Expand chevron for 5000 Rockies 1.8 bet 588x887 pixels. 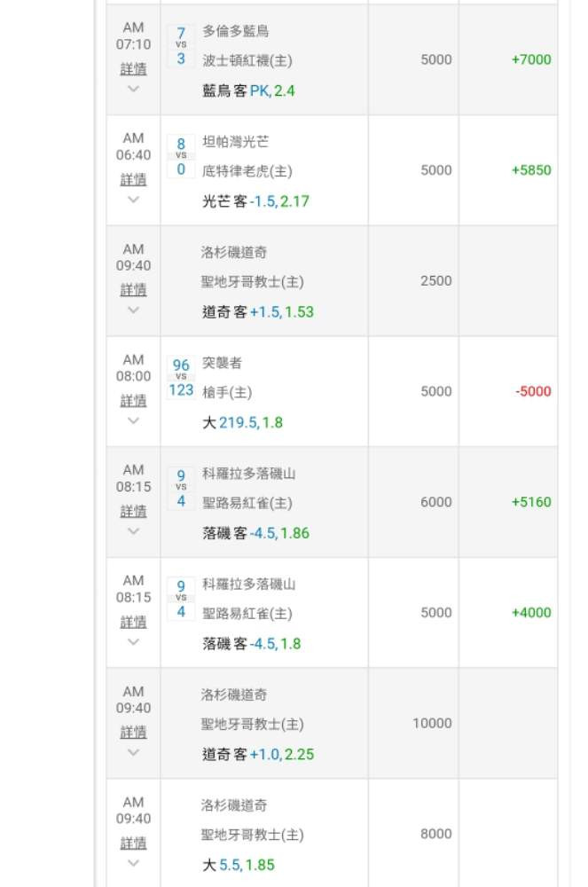[x=133, y=641]
